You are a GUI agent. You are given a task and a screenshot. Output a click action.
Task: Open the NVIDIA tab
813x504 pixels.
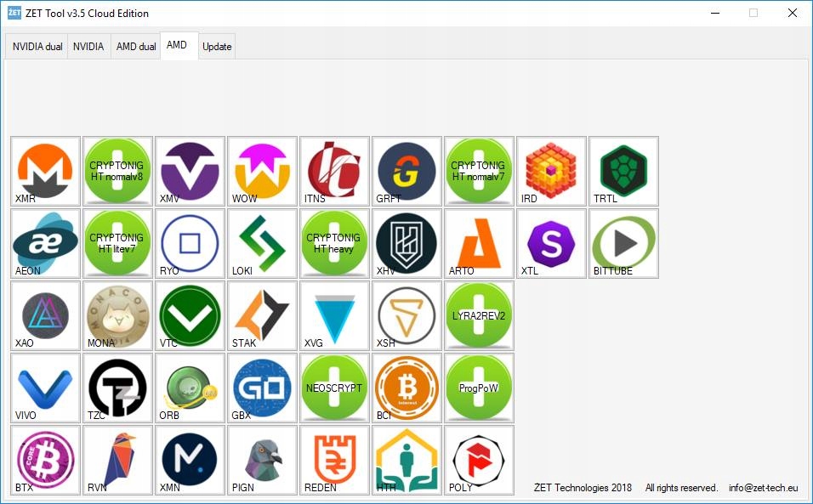[x=88, y=47]
